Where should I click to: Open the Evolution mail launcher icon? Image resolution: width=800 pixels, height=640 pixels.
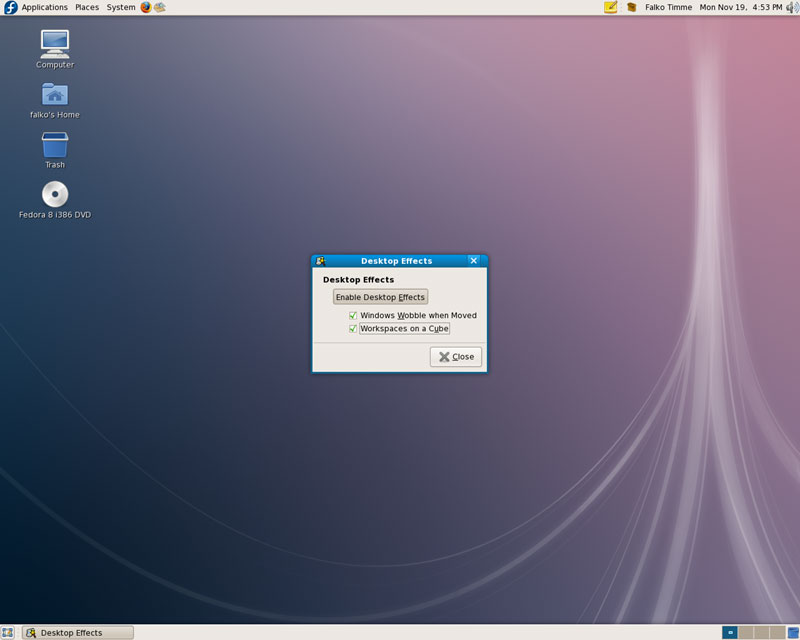click(x=160, y=7)
